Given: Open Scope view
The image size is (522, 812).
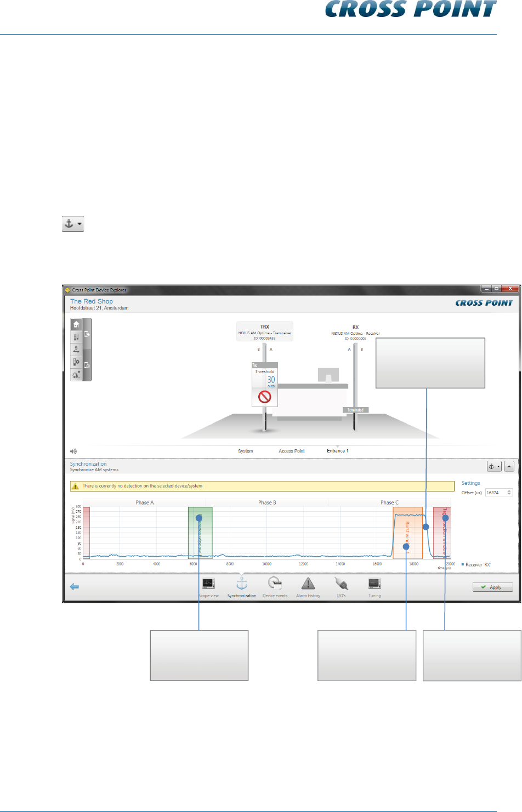Looking at the screenshot, I should point(208,588).
